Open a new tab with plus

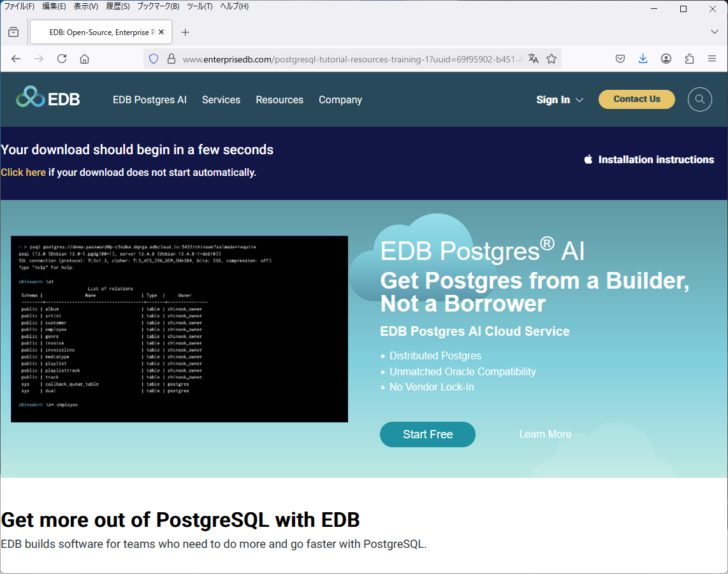pos(186,32)
